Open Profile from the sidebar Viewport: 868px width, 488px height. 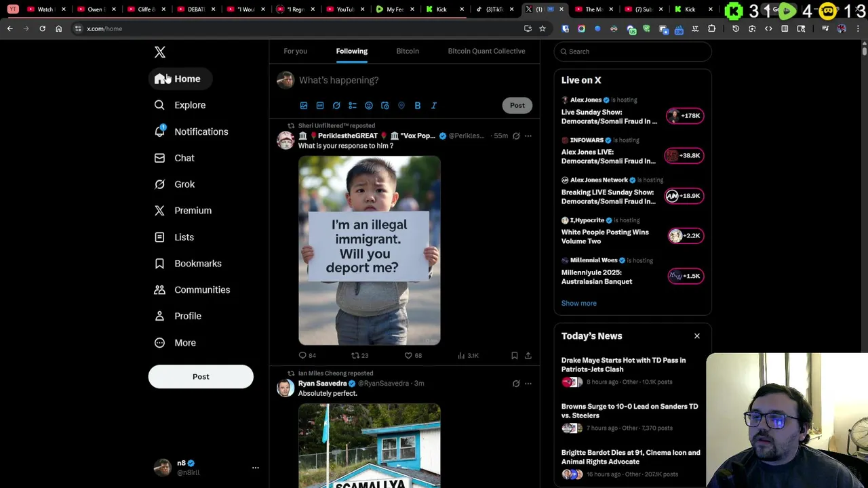pos(178,316)
